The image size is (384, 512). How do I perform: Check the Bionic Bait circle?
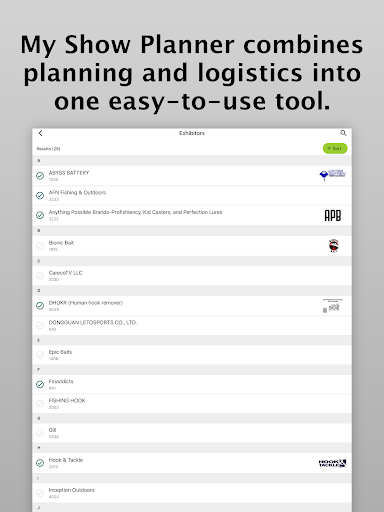click(40, 246)
